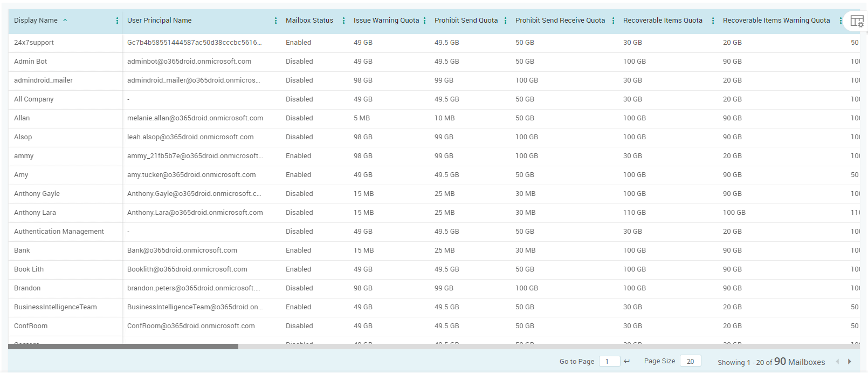The height and width of the screenshot is (373, 868).
Task: Open the Prohibit Send Quota column menu
Action: [x=505, y=21]
